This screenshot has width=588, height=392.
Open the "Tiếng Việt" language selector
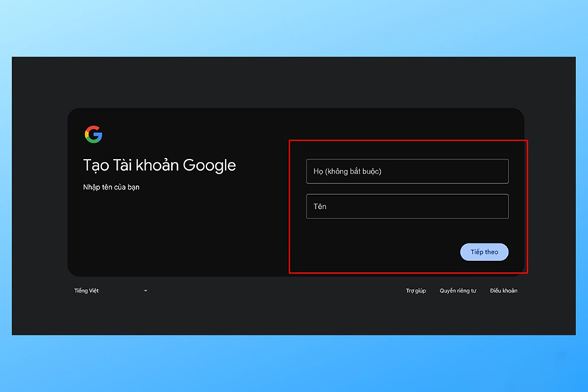point(87,291)
